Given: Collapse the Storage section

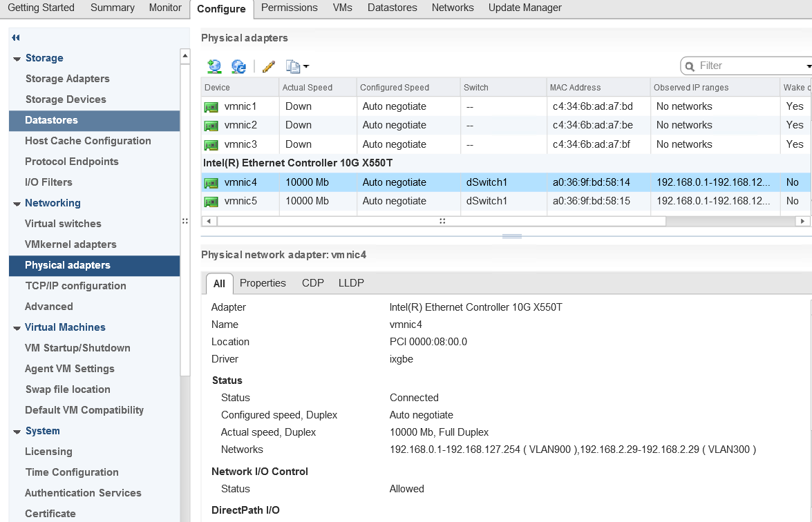Looking at the screenshot, I should click(17, 59).
